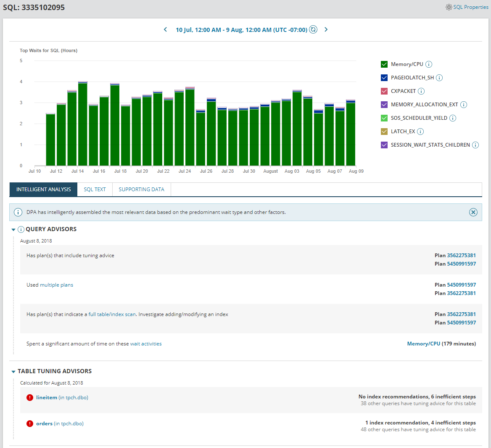The image size is (491, 448).
Task: Click red alert icon for orders table
Action: tap(30, 424)
